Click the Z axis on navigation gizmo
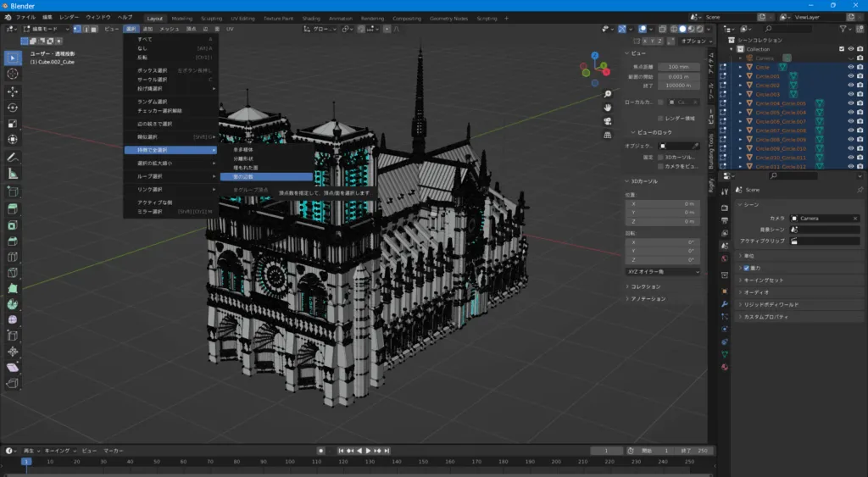 [594, 56]
